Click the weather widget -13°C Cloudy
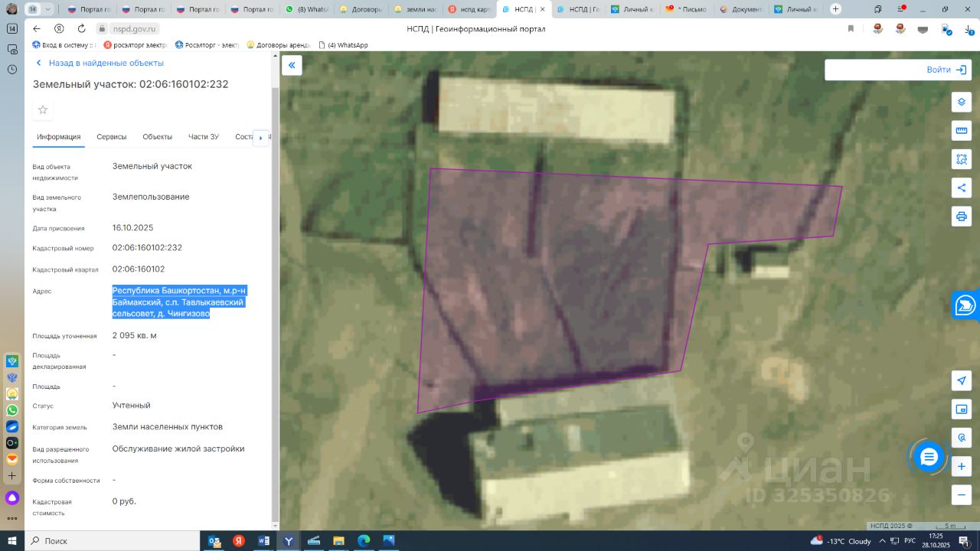 841,541
